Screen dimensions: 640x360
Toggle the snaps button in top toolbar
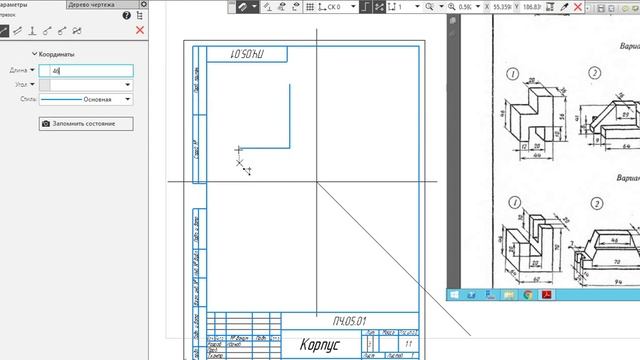(x=243, y=7)
